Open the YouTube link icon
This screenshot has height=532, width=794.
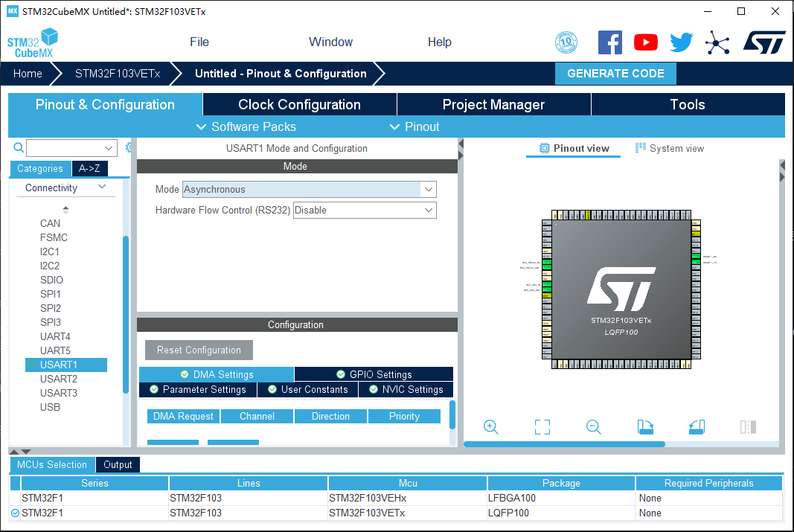pyautogui.click(x=646, y=42)
